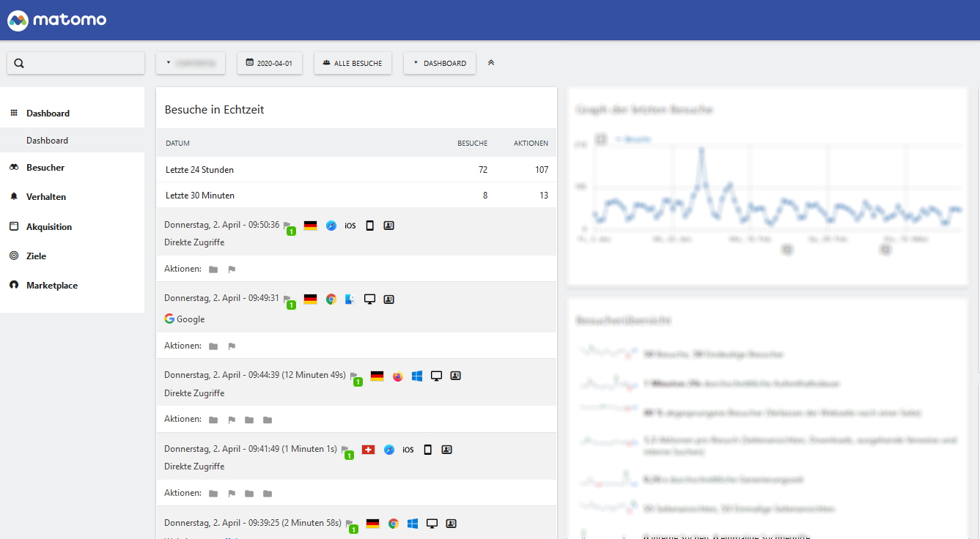Click the Besuche in Echtzeit widget title
The image size is (980, 539).
(x=214, y=110)
